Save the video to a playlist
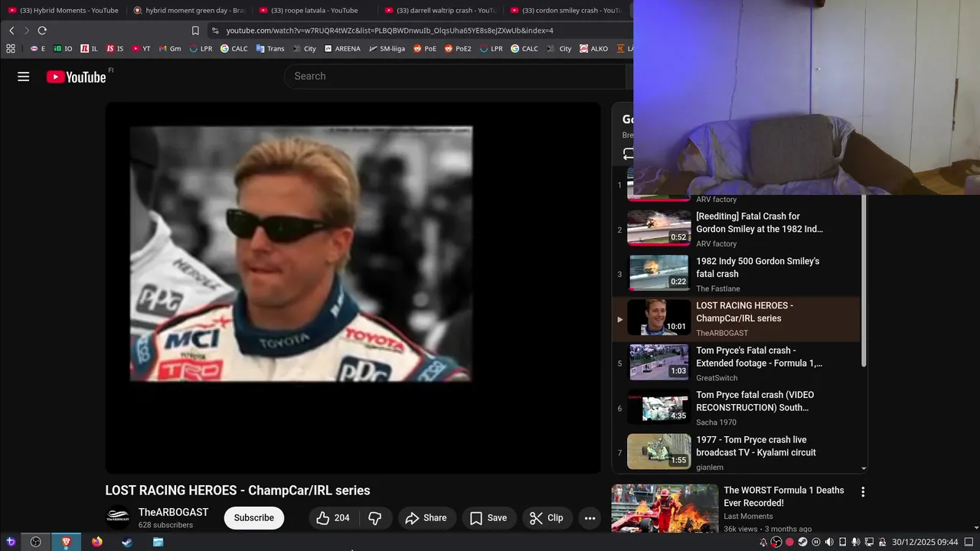The image size is (980, 551). (488, 518)
